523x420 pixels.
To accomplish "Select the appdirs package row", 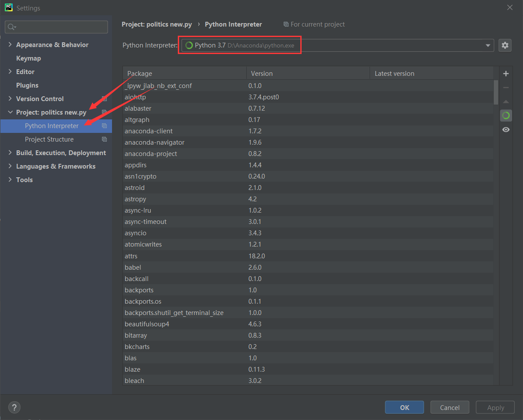I will click(308, 165).
